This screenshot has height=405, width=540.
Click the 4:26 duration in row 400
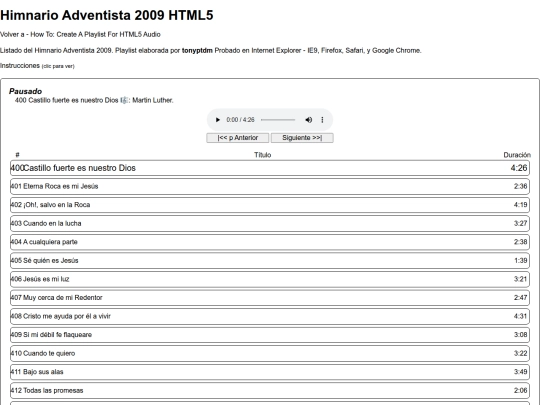point(519,168)
